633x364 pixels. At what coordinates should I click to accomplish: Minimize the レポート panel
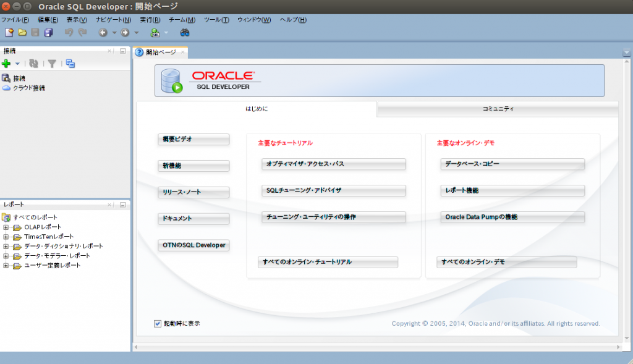pos(123,205)
